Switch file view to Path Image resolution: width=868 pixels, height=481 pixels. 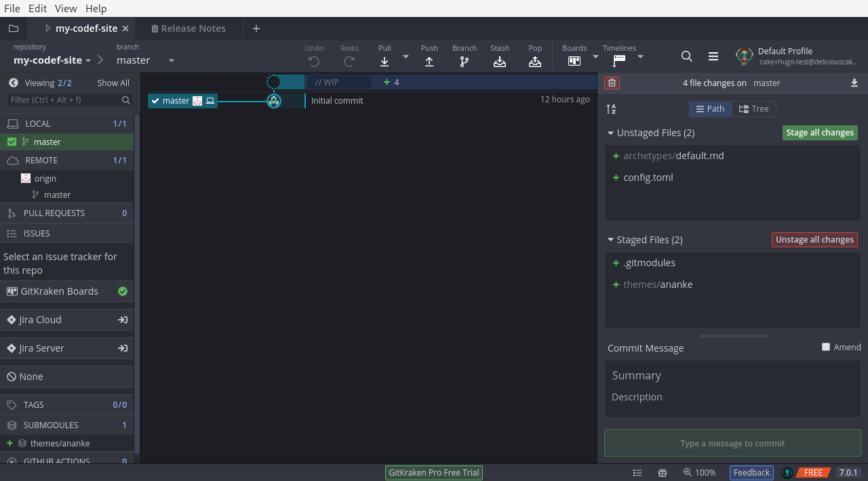click(711, 109)
